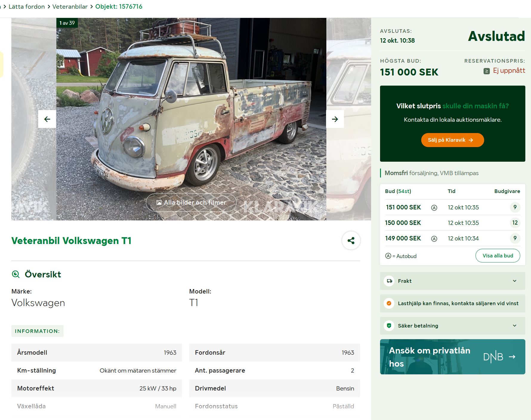Go to next image with right arrow
This screenshot has height=420, width=531.
(335, 119)
